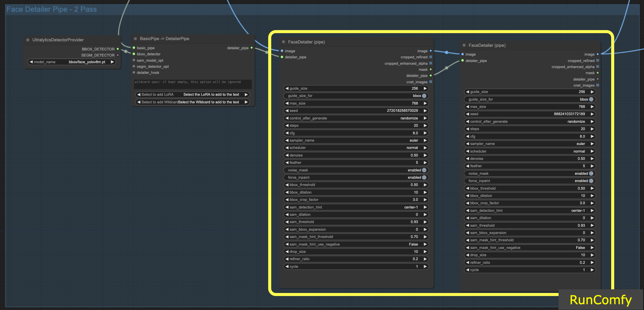Change control_after_generate from randomize
Screen dimensions: 644x310
356,118
